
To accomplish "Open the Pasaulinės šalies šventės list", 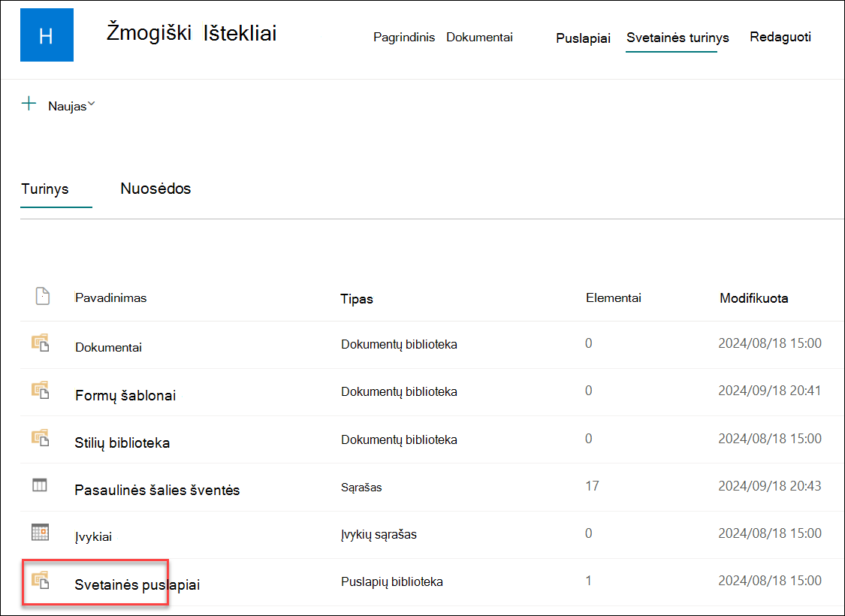I will point(158,491).
